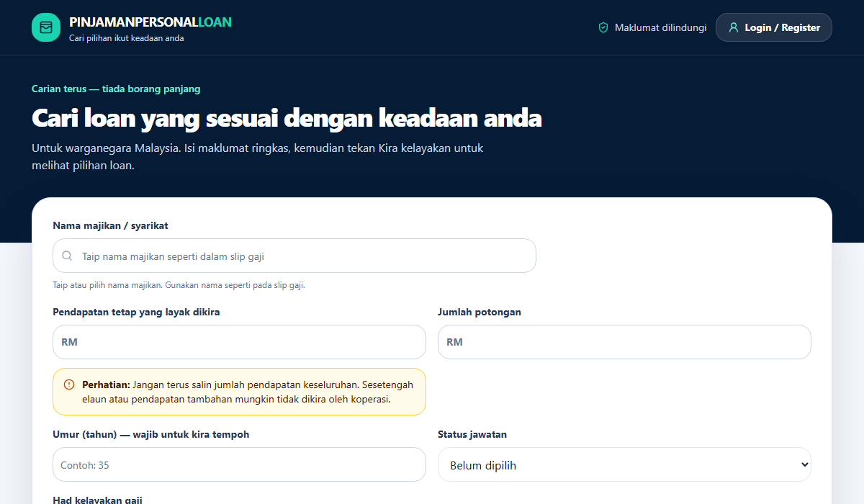Click the Perhatian notice text

[248, 392]
